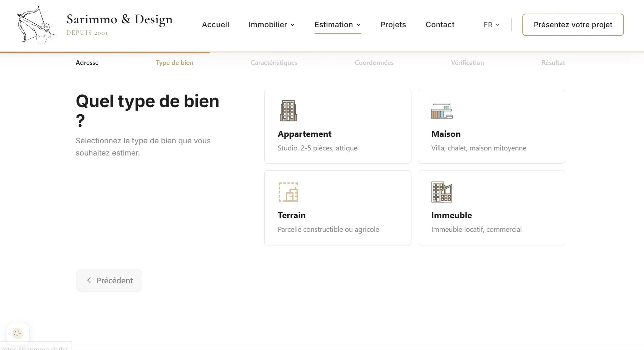The height and width of the screenshot is (350, 644).
Task: Click Présentez votre projet button
Action: coord(573,25)
